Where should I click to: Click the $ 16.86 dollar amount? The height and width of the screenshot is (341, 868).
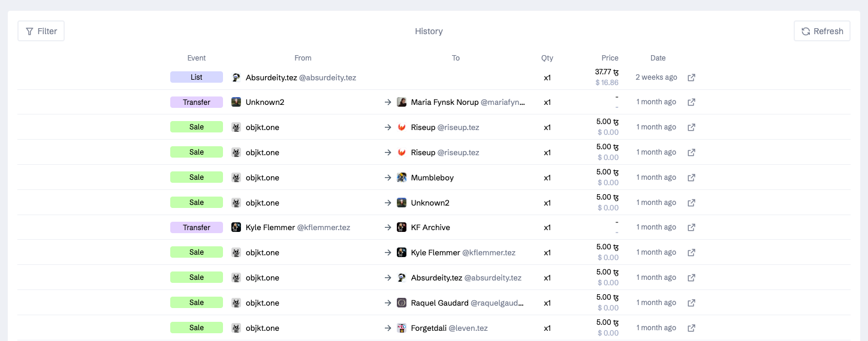tap(607, 83)
